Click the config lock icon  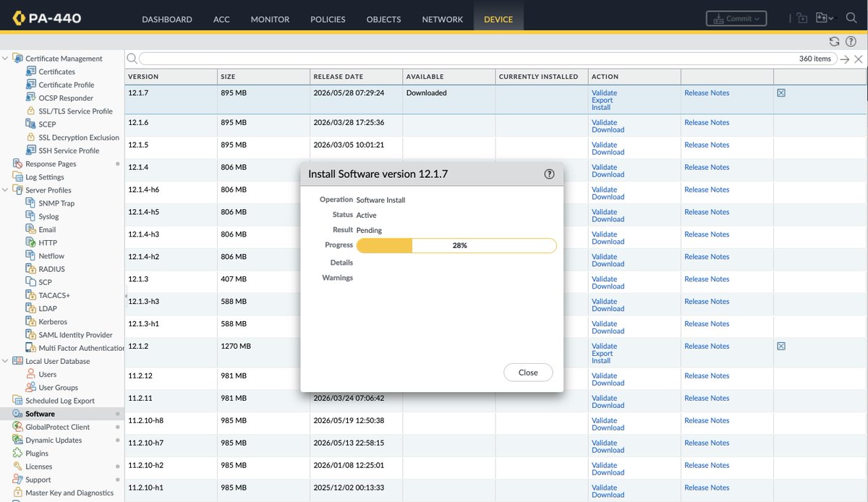(x=801, y=18)
